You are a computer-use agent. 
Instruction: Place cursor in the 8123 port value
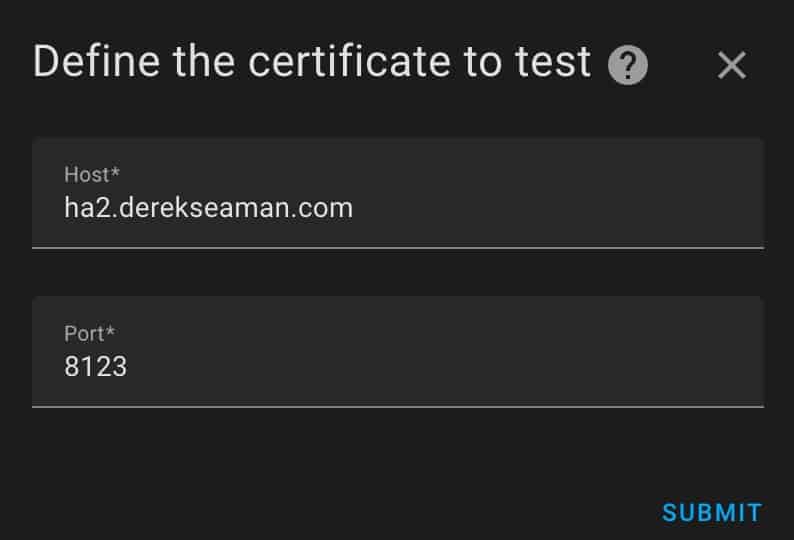tap(95, 366)
